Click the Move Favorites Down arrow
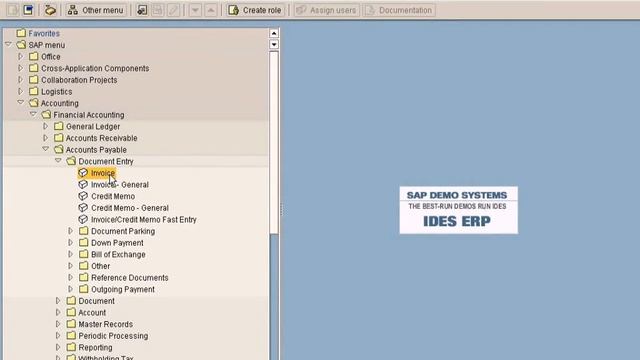This screenshot has height=360, width=640. tap(195, 10)
